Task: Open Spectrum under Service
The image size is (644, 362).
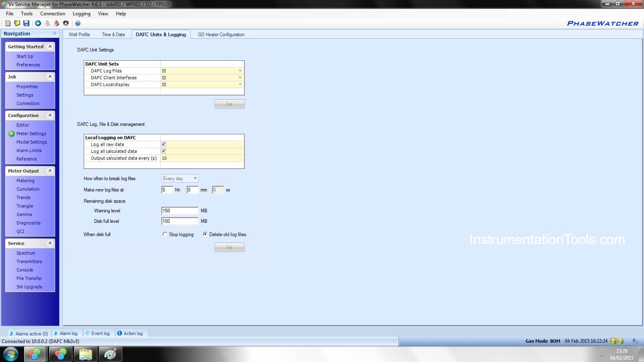Action: pyautogui.click(x=26, y=253)
